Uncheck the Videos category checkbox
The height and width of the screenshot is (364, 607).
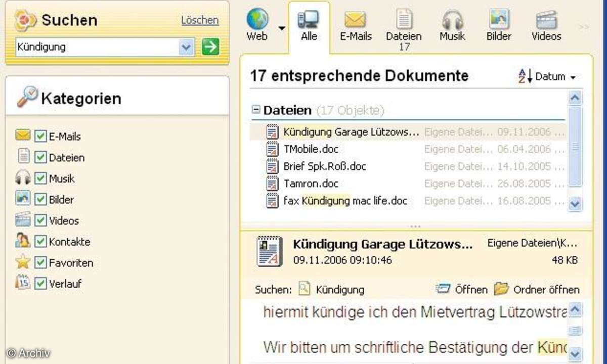point(41,221)
